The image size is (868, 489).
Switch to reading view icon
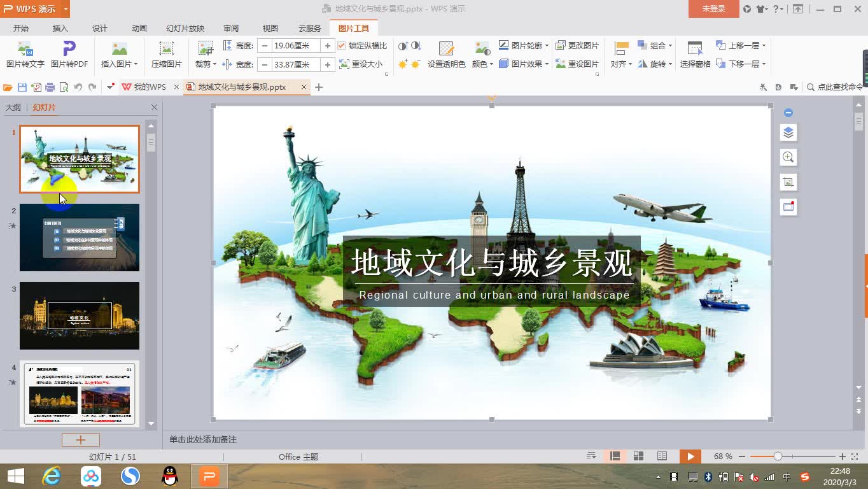tap(662, 457)
